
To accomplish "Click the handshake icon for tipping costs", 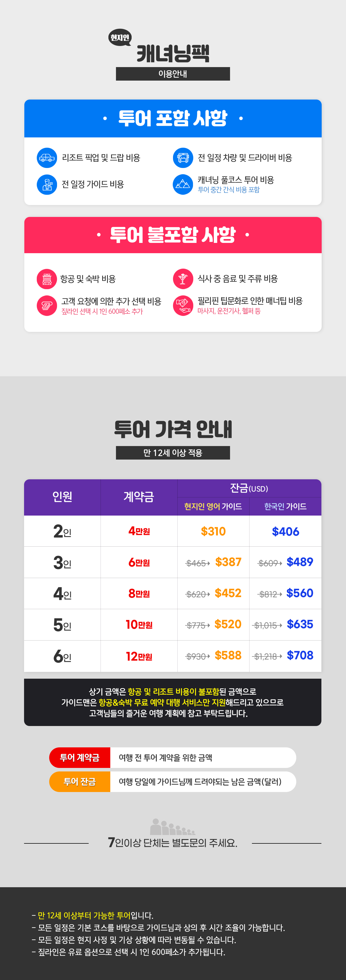I will tap(183, 305).
